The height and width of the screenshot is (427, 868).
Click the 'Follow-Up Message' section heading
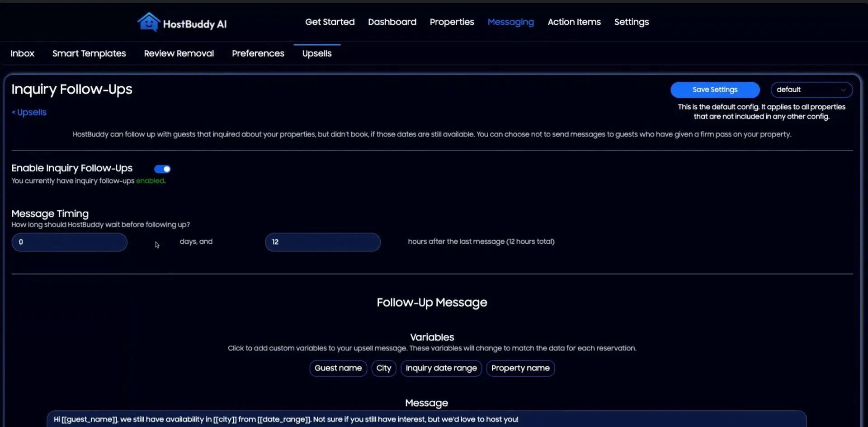pos(432,302)
